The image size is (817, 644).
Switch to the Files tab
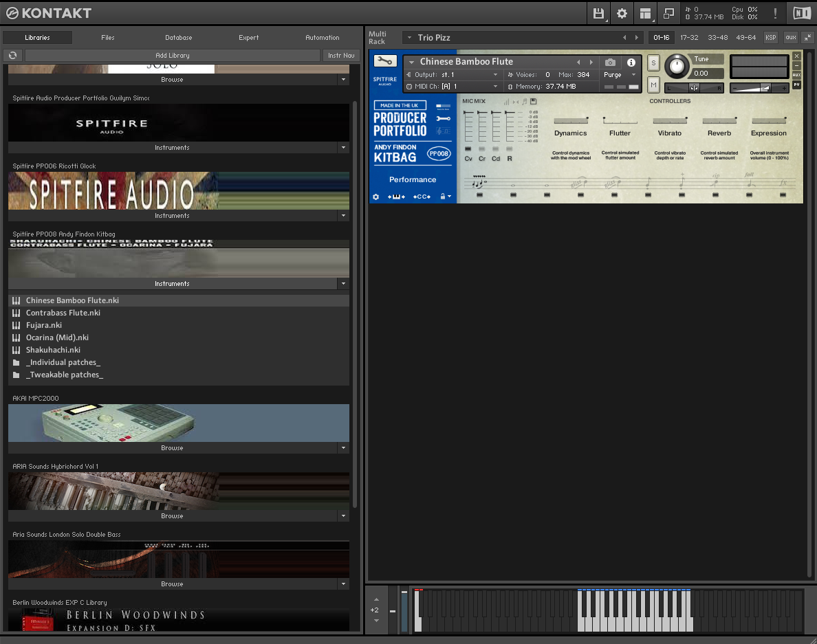pos(108,38)
